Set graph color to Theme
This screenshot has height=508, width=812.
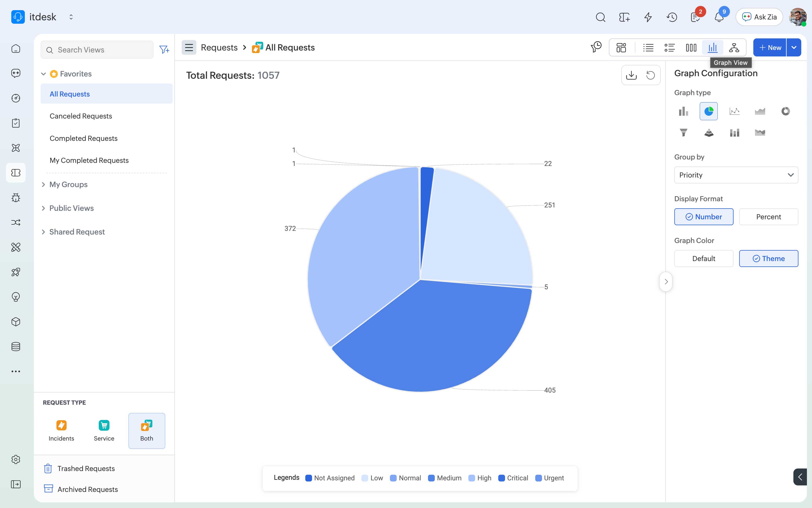tap(768, 258)
